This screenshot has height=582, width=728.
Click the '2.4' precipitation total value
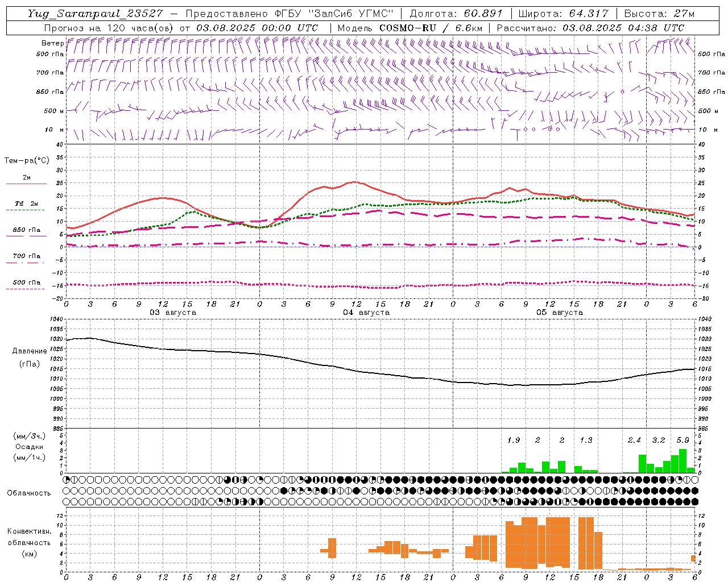(x=634, y=440)
